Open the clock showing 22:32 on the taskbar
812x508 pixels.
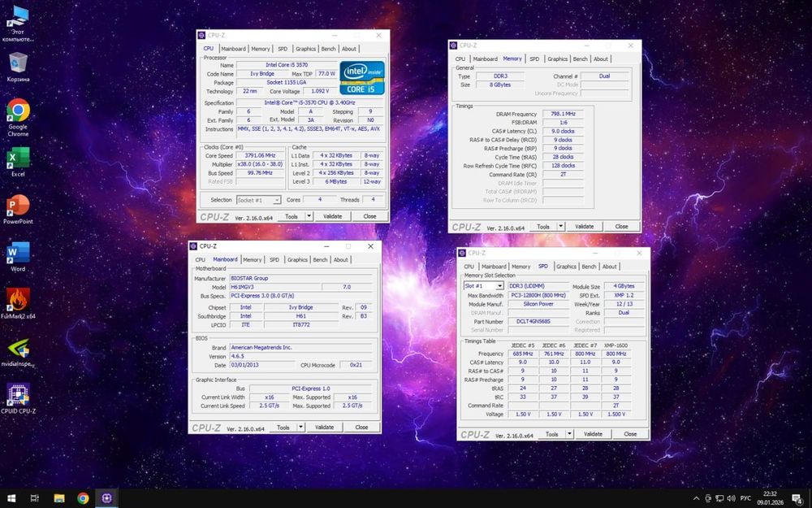[770, 498]
